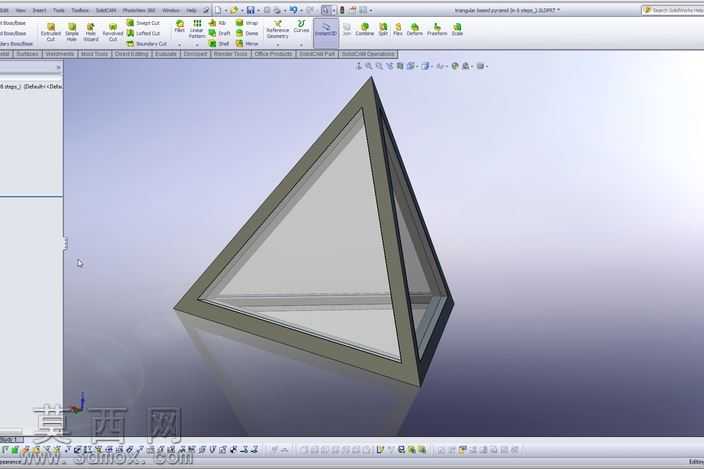Select the Split tool
Image resolution: width=704 pixels, height=469 pixels.
[383, 30]
